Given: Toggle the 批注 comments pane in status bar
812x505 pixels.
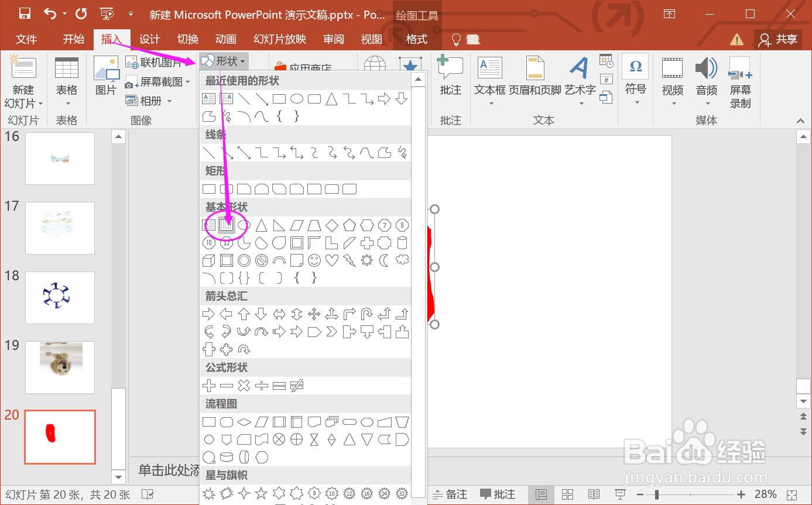Looking at the screenshot, I should pyautogui.click(x=498, y=494).
